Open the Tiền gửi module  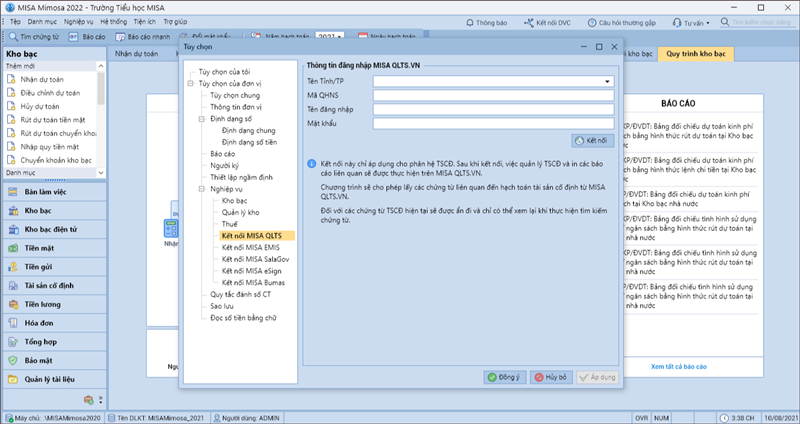point(55,267)
